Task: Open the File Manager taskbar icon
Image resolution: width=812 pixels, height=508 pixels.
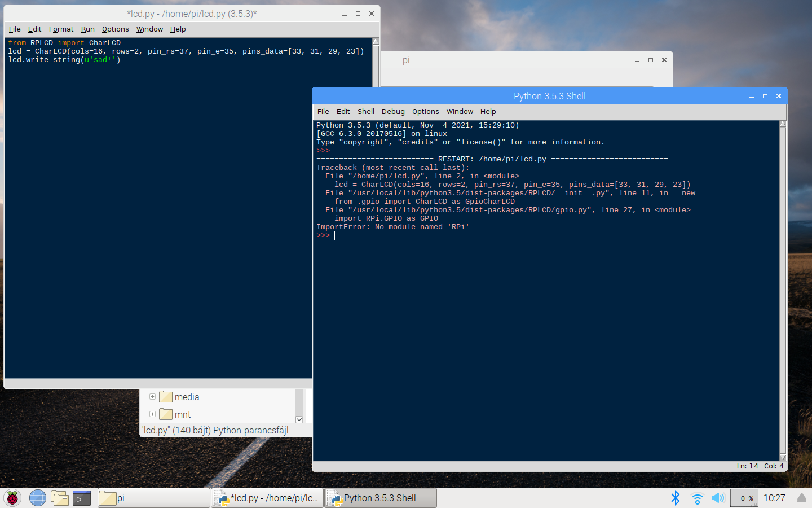Action: pos(60,498)
